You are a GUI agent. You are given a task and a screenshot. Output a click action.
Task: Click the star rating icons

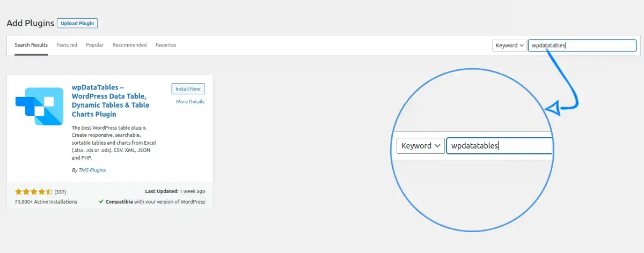click(33, 191)
